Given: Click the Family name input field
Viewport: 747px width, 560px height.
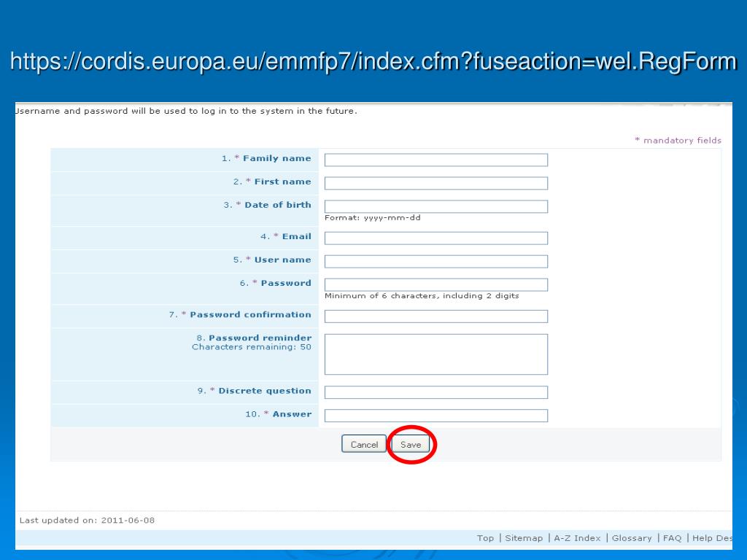Looking at the screenshot, I should pos(436,160).
